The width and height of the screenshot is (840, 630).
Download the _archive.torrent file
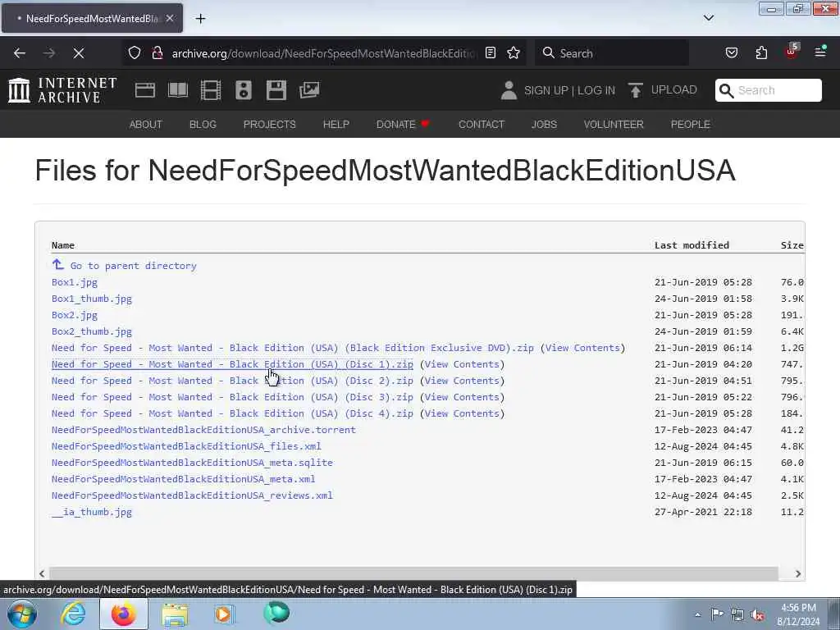[203, 430]
